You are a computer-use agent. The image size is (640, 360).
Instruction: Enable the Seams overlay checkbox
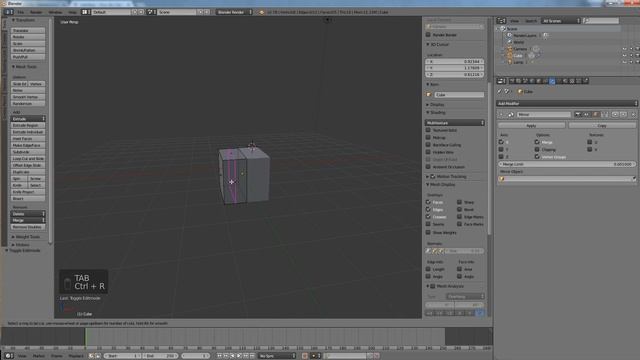428,224
